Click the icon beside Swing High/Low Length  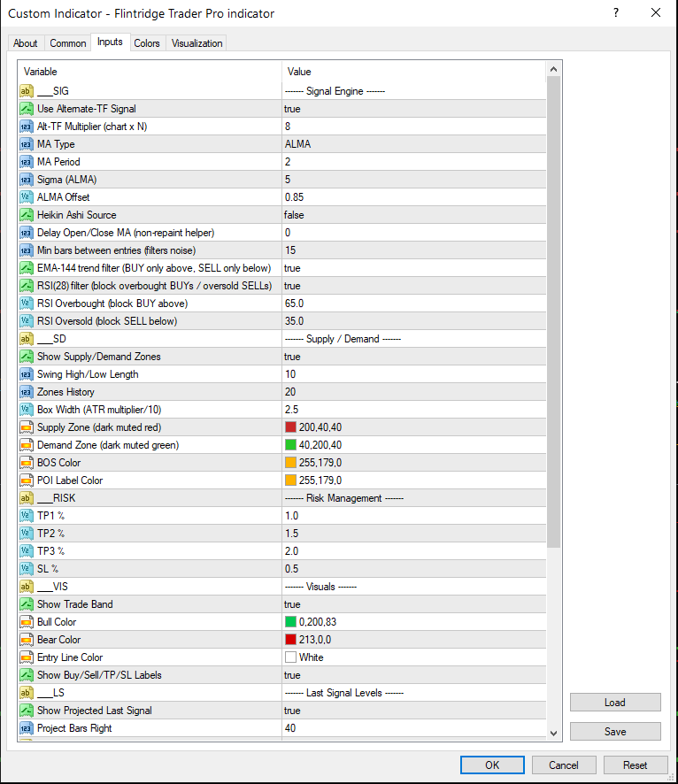27,374
